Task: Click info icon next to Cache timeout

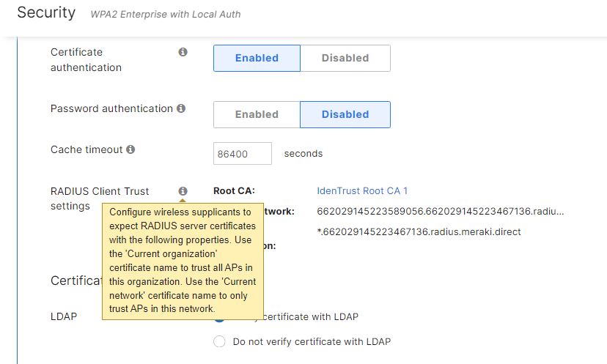Action: coord(130,149)
